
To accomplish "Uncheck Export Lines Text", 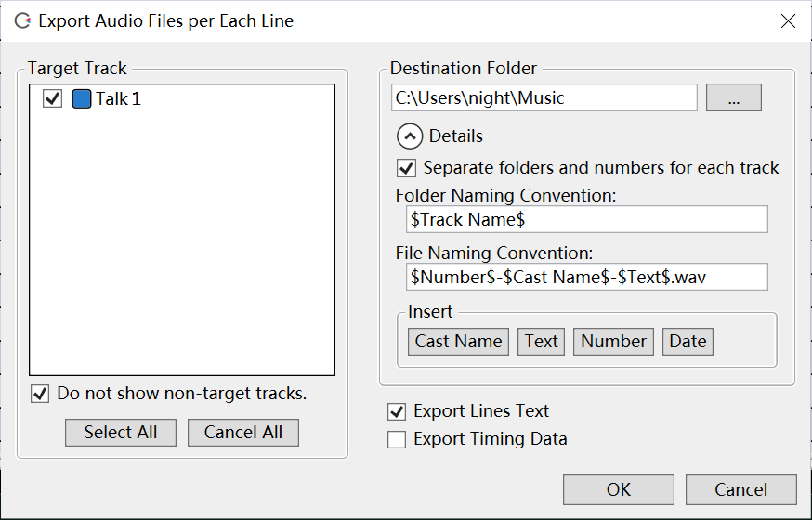I will pyautogui.click(x=397, y=411).
